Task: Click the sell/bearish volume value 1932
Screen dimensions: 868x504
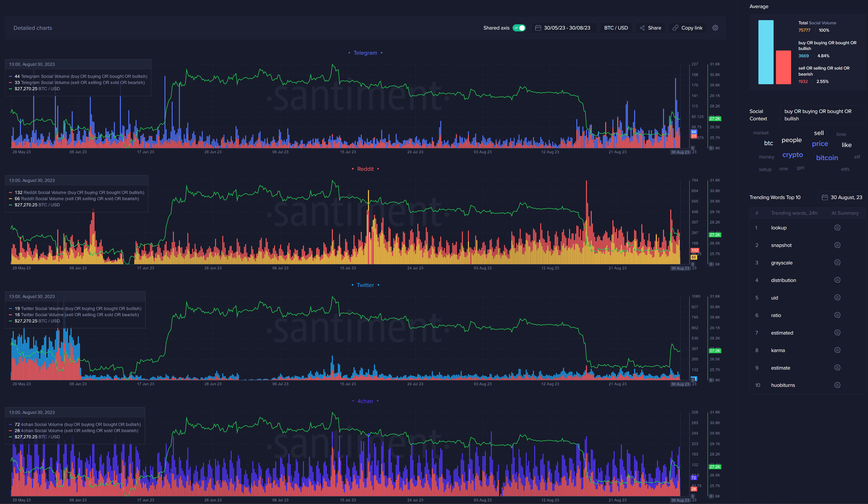Action: (803, 82)
